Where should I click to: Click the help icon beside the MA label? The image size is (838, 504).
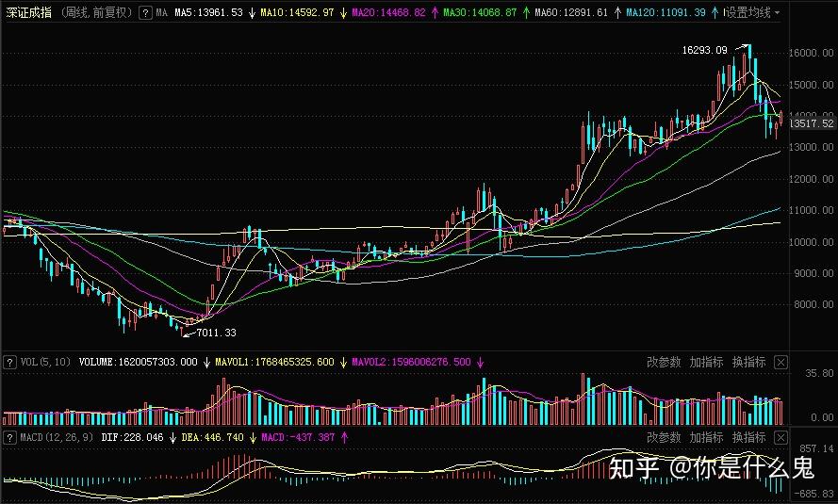pos(145,12)
